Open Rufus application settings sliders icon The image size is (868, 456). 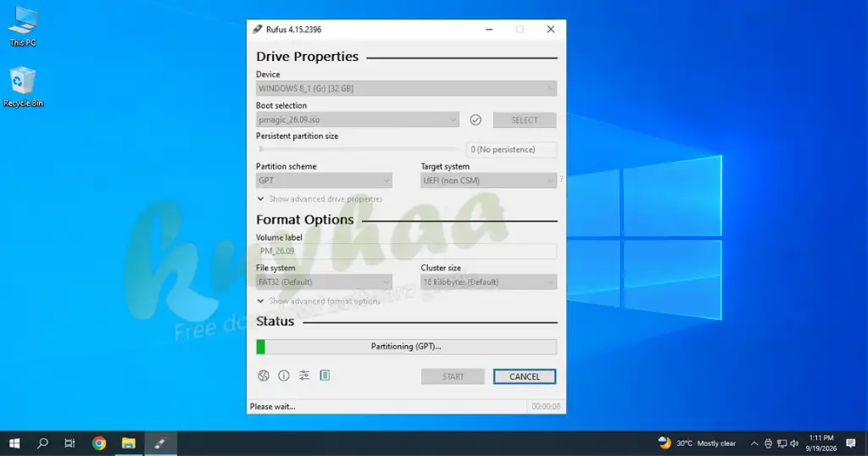[304, 375]
